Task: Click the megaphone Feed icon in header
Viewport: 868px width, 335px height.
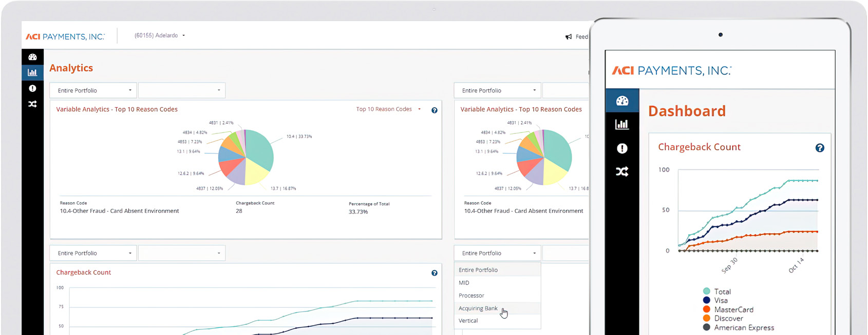Action: (x=569, y=37)
